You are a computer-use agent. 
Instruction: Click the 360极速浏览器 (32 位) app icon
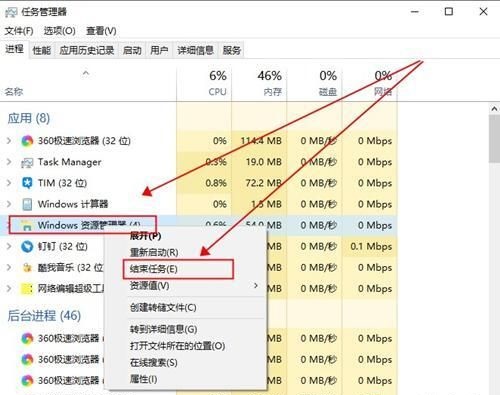[x=27, y=141]
